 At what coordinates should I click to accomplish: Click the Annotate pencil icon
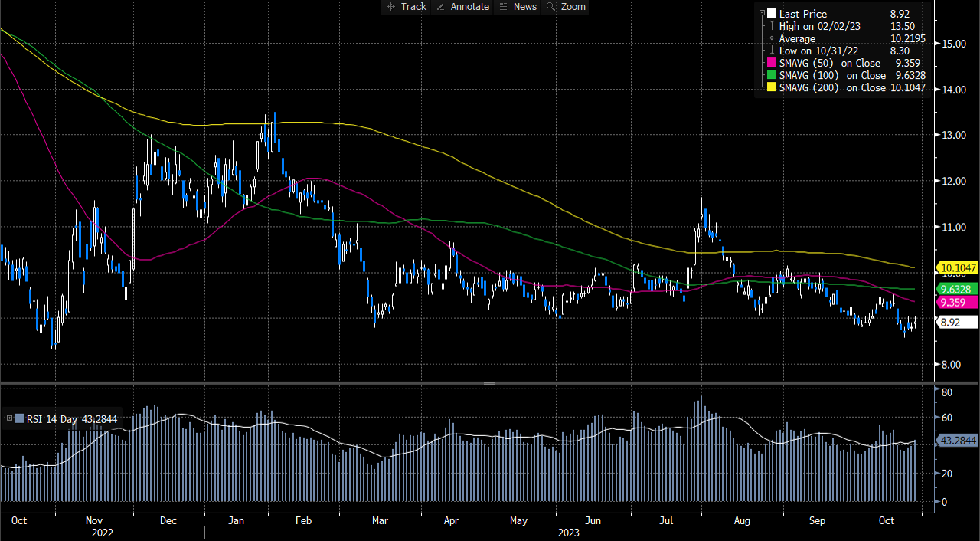point(440,7)
